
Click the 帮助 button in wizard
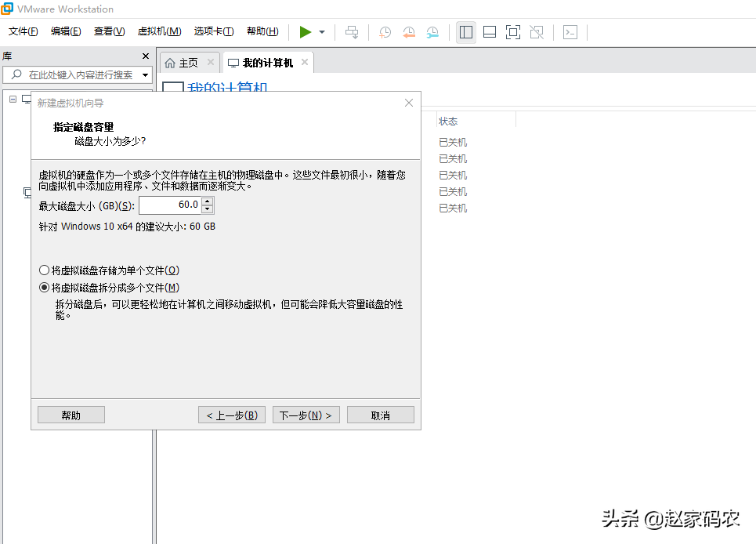[71, 415]
